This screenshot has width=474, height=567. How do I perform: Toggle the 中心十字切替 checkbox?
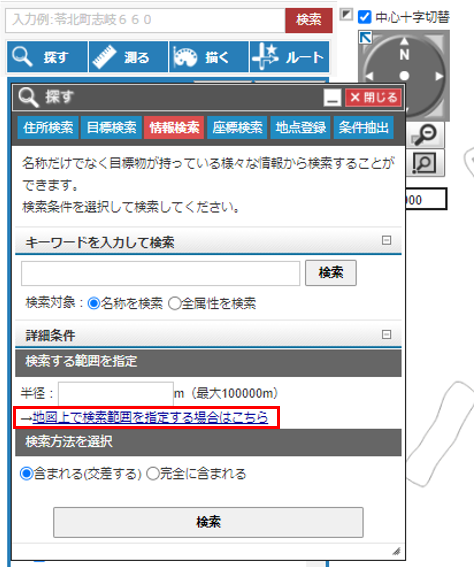click(x=364, y=17)
